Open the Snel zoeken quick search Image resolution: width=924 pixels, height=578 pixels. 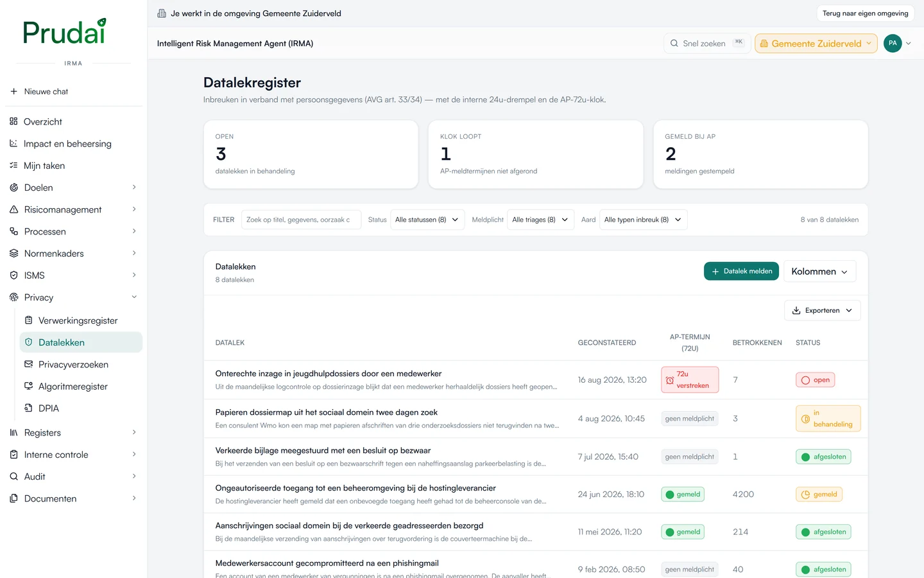point(707,44)
